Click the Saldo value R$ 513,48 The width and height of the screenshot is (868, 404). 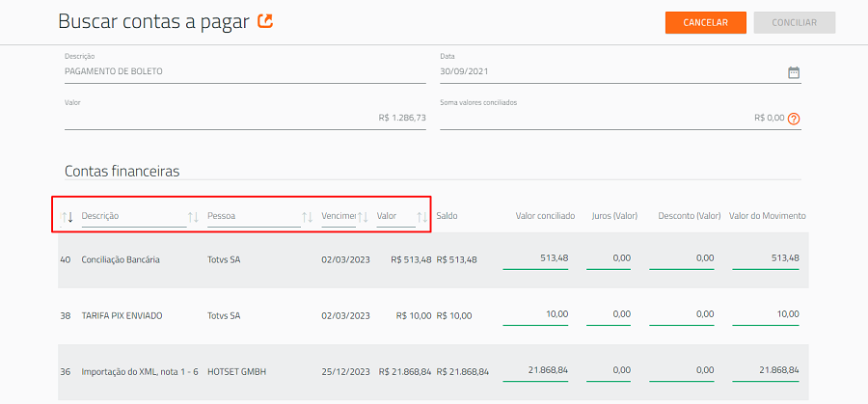coord(457,260)
